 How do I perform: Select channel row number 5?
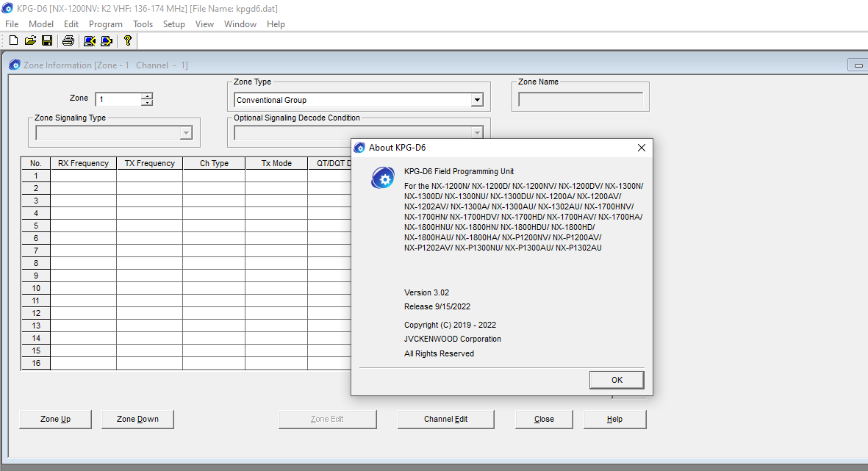(x=36, y=226)
